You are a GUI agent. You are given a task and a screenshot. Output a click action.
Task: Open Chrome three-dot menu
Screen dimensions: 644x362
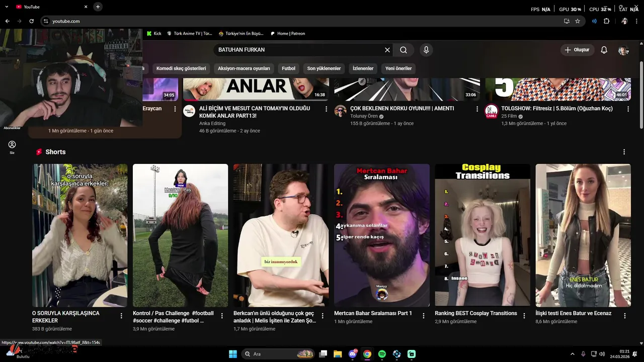pos(637,21)
